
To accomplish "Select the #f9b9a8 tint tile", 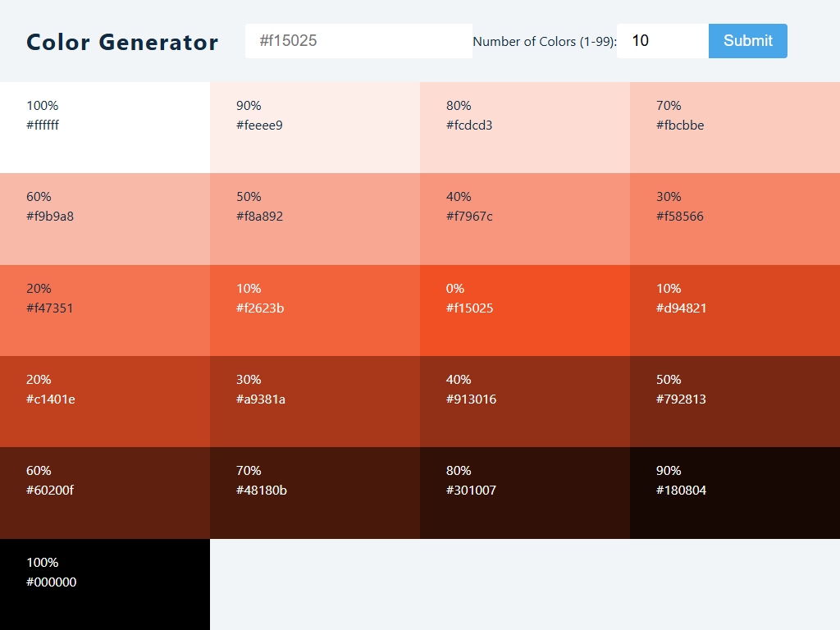I will point(105,219).
